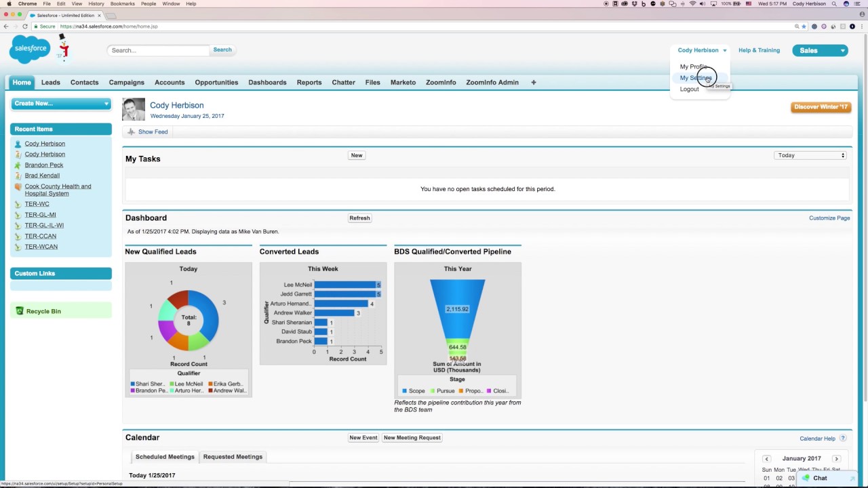Click the Chrome address bar URL
This screenshot has height=488, width=868.
coord(108,26)
